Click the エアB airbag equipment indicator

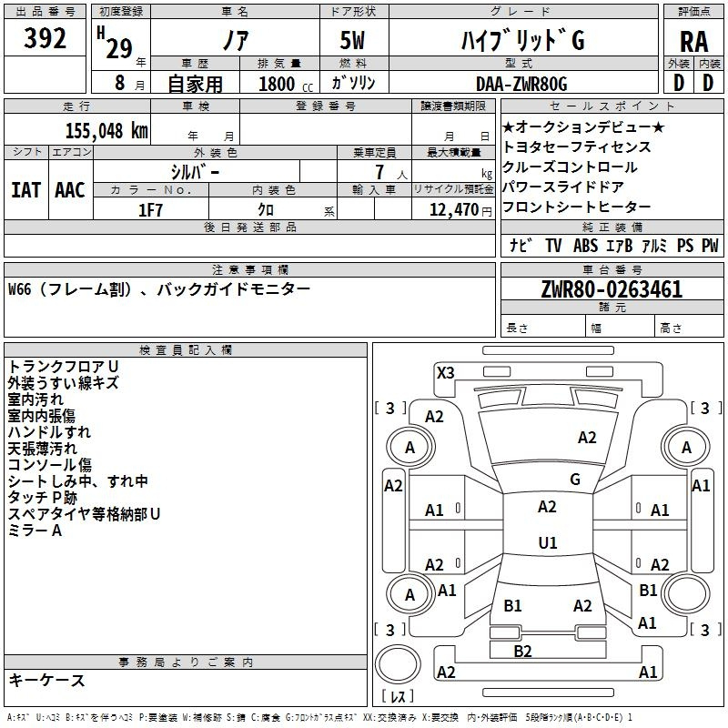619,245
